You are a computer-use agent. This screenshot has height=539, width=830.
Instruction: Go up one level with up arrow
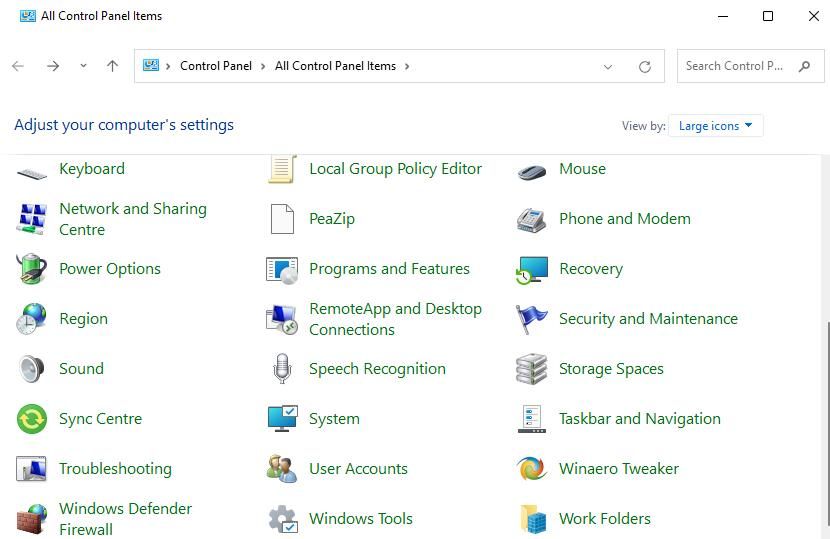(112, 66)
